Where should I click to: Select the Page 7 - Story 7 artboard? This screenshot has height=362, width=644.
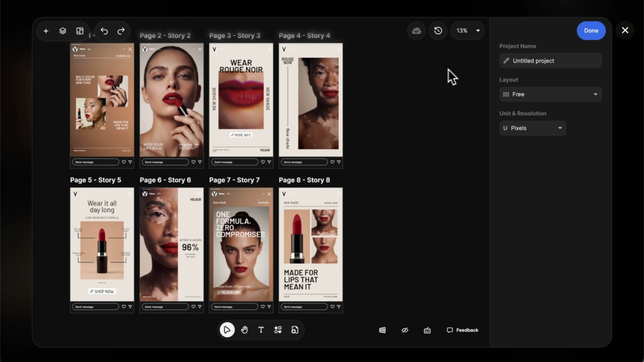pos(241,250)
